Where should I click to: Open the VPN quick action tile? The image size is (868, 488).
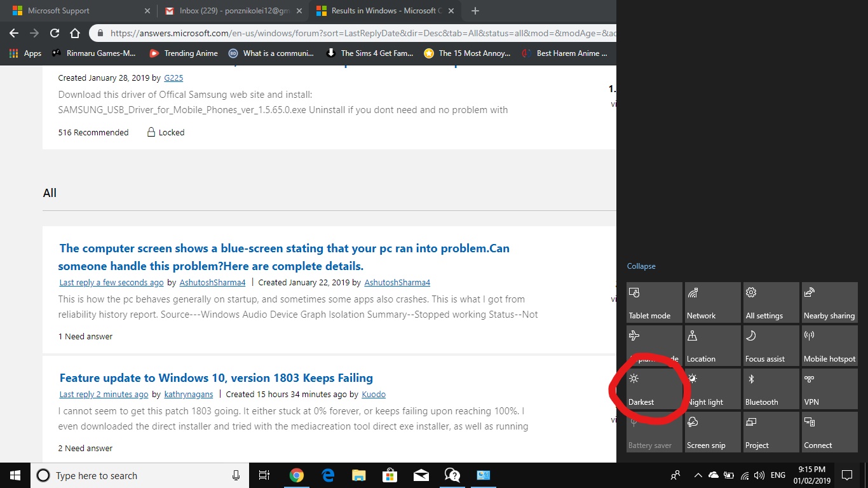click(830, 389)
